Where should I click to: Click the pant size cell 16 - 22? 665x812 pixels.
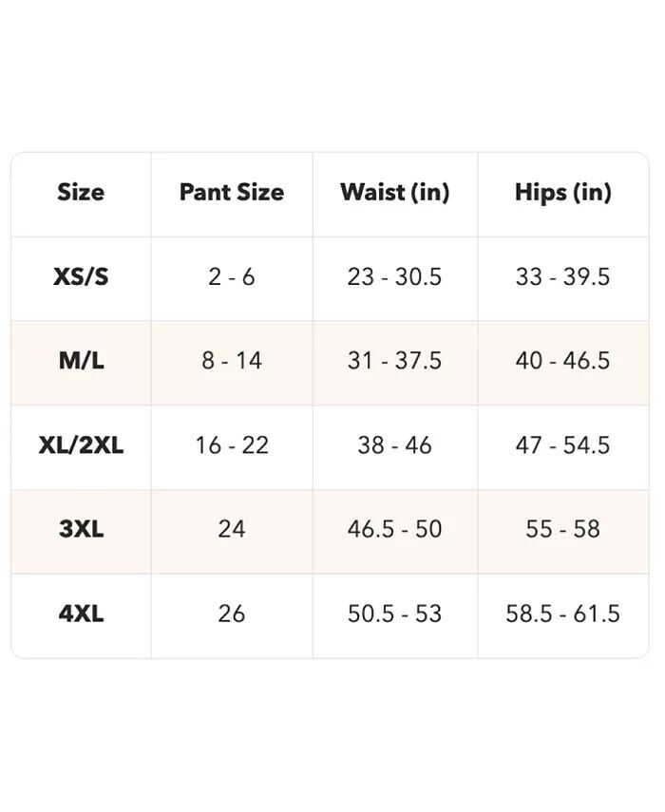(x=232, y=445)
